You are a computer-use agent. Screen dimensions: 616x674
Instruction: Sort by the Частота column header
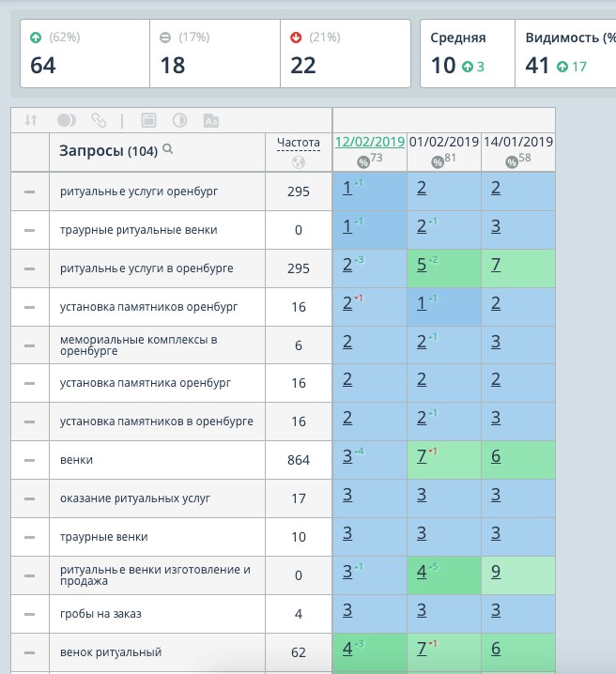coord(299,143)
